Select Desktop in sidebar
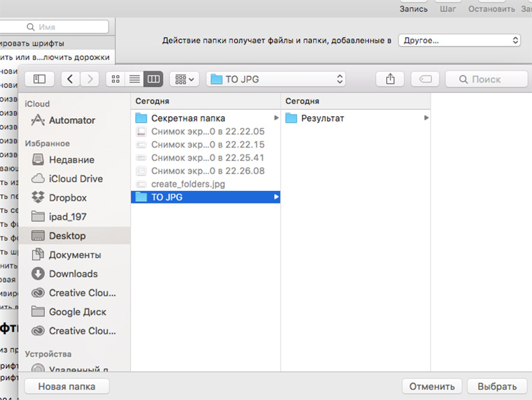Image resolution: width=532 pixels, height=400 pixels. (75, 236)
